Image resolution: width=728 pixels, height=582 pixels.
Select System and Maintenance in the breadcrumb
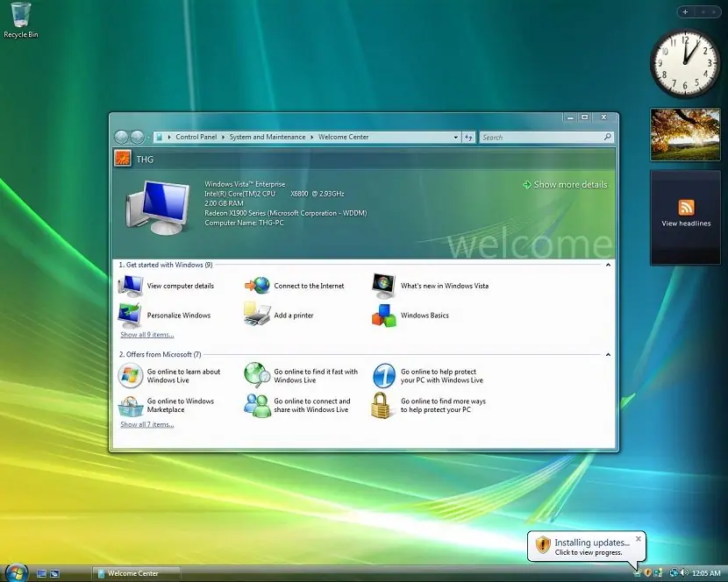pyautogui.click(x=266, y=137)
